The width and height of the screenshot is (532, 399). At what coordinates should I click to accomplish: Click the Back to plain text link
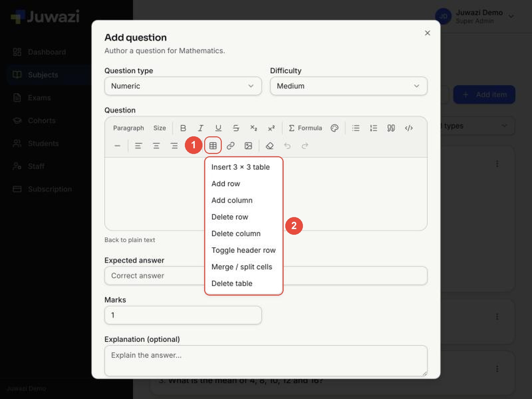coord(130,240)
